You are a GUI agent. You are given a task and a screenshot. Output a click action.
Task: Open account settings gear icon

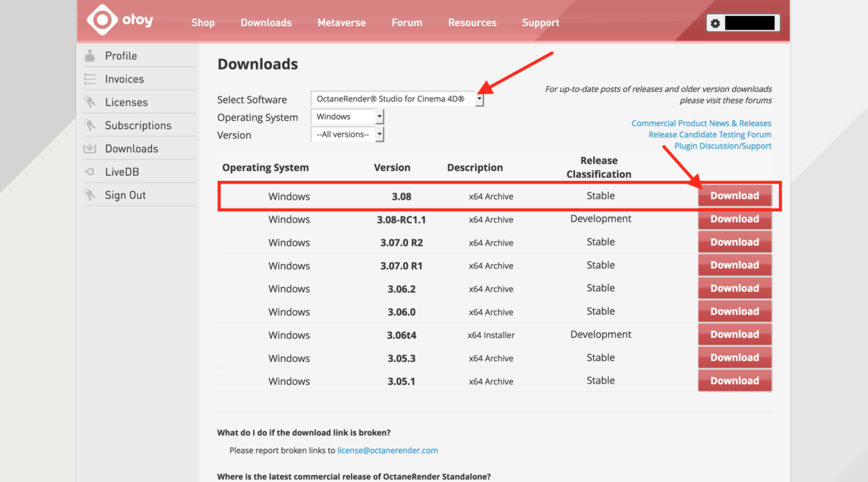coord(715,23)
